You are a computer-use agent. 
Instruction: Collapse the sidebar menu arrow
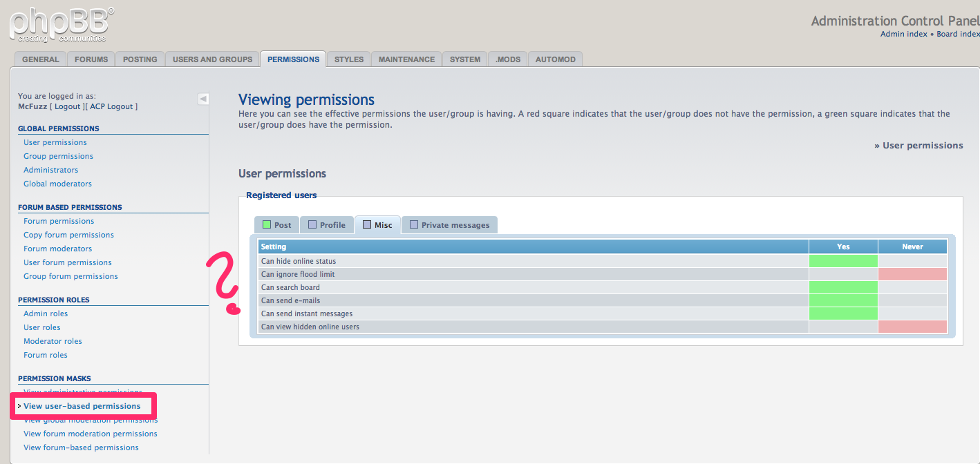(x=203, y=99)
